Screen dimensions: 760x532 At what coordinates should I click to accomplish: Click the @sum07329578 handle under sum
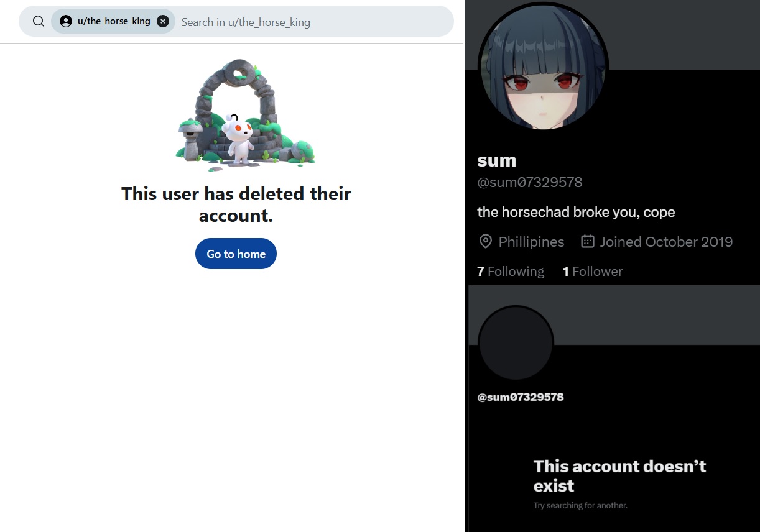(530, 182)
